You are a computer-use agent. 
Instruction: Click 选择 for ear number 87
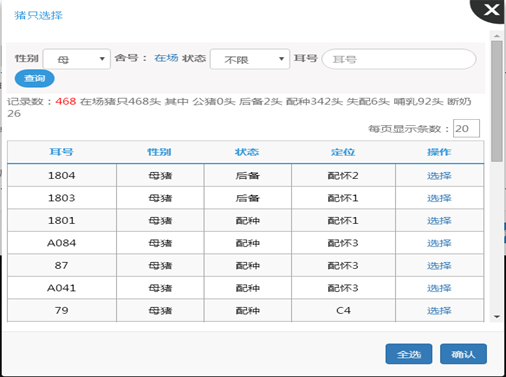pyautogui.click(x=439, y=266)
